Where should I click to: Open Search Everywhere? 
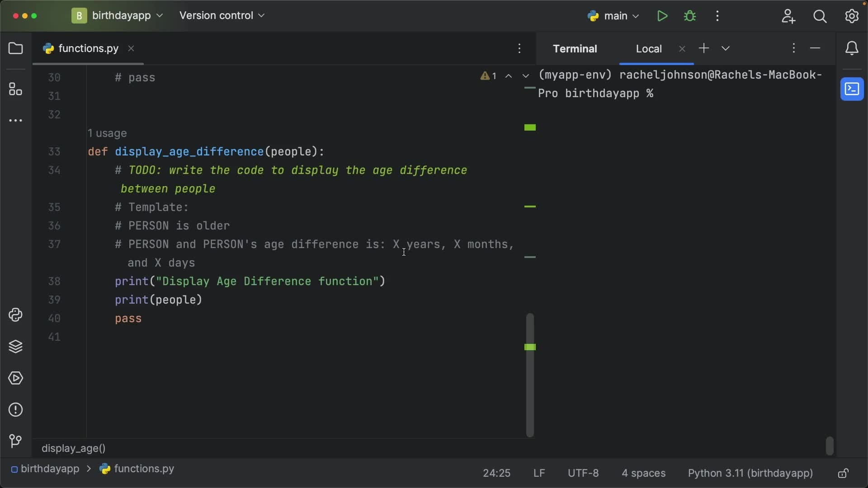click(820, 16)
